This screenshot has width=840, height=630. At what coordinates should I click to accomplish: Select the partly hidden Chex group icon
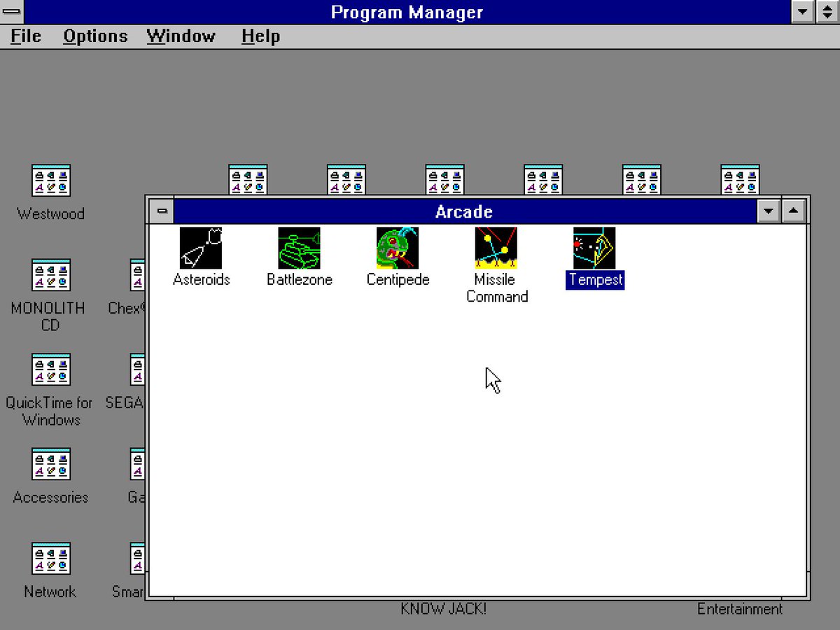click(137, 275)
